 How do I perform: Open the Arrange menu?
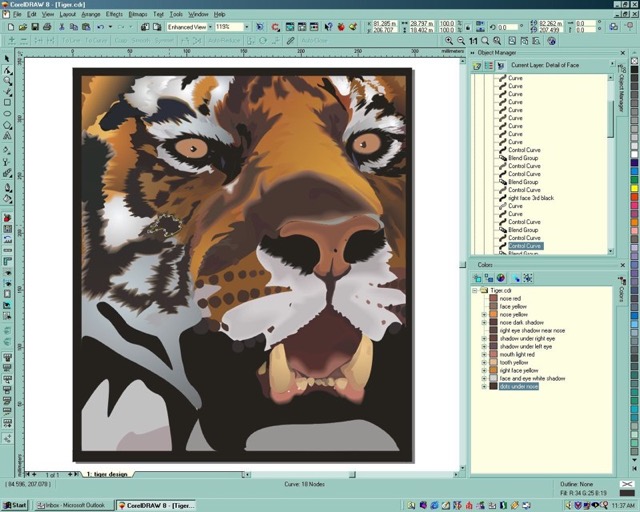[x=91, y=14]
